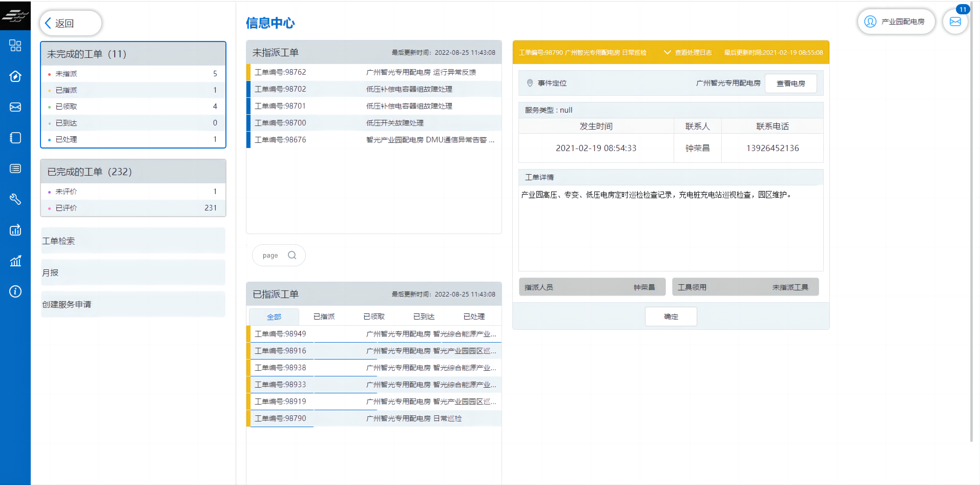Click the 查看电房 button
This screenshot has width=980, height=485.
(790, 83)
